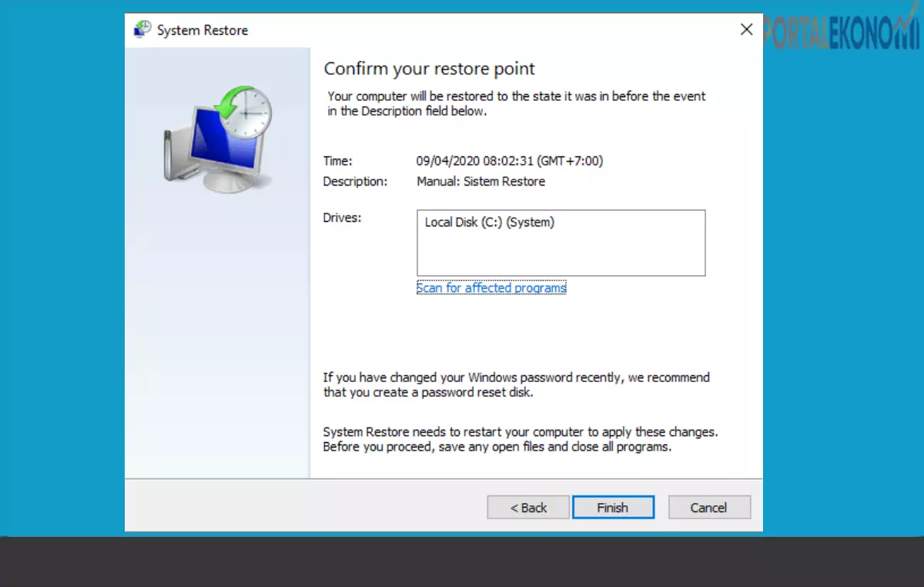The width and height of the screenshot is (924, 587).
Task: Click the Description: label
Action: point(355,182)
